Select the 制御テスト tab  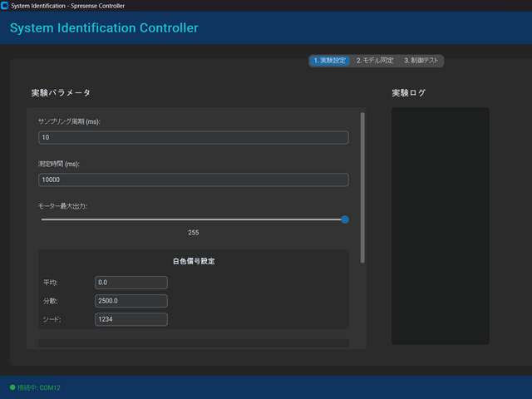click(421, 61)
